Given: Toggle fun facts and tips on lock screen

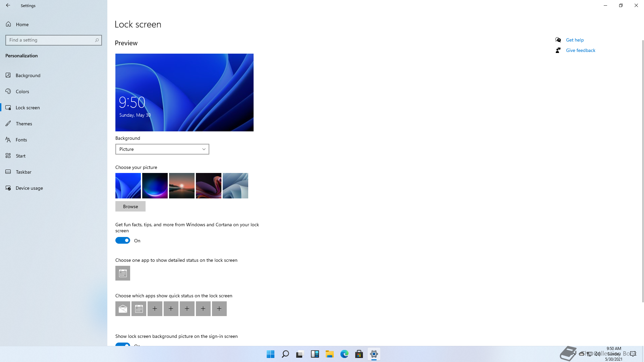Looking at the screenshot, I should 123,240.
